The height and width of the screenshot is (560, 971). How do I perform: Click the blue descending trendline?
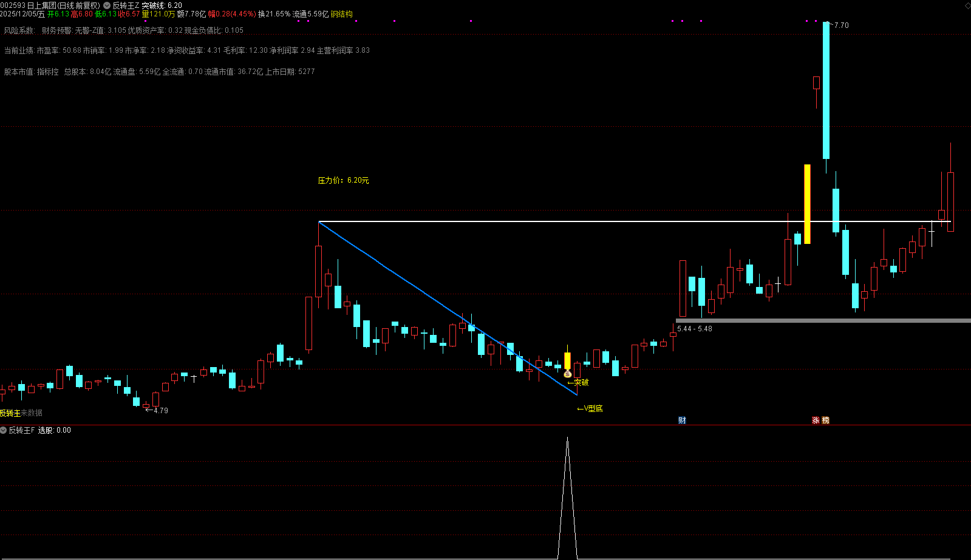448,308
